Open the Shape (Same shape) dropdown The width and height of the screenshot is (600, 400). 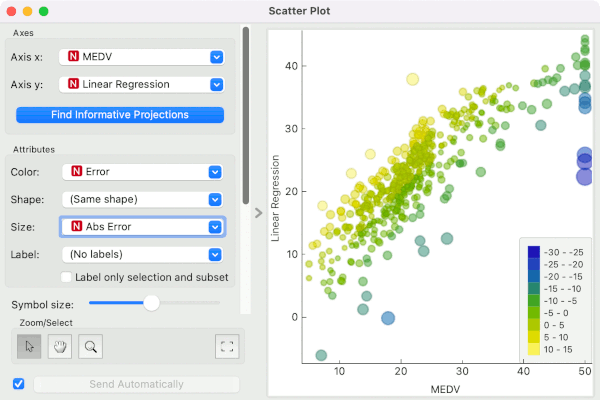click(x=142, y=199)
